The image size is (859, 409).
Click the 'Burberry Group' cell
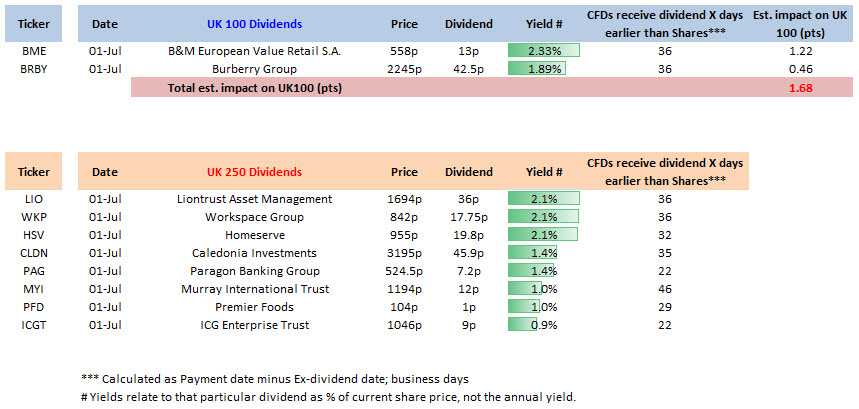click(254, 70)
